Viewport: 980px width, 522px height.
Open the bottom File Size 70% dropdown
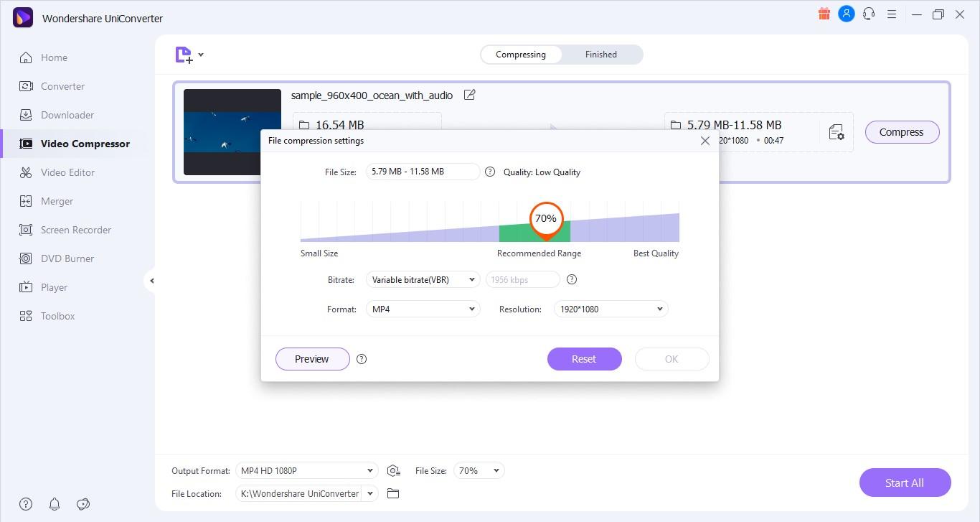click(x=479, y=471)
